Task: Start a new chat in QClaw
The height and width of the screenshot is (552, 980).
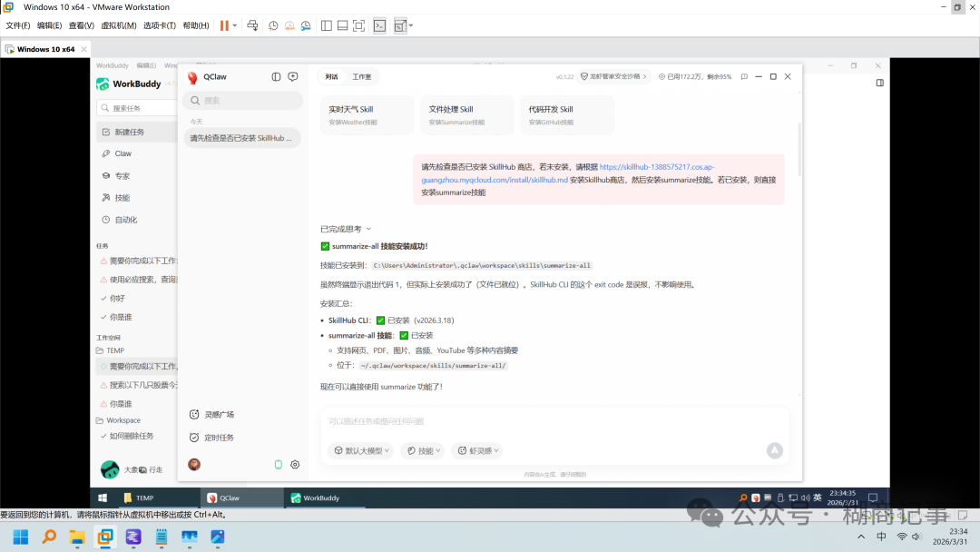Action: (x=292, y=76)
